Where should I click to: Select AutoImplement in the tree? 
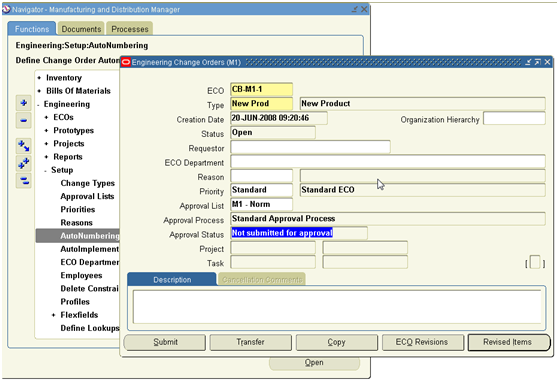pos(89,249)
